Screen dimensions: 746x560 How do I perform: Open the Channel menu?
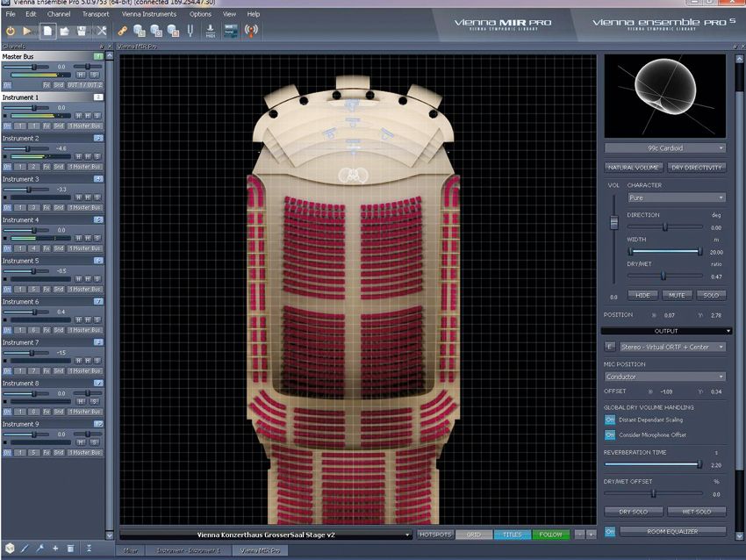[x=59, y=14]
